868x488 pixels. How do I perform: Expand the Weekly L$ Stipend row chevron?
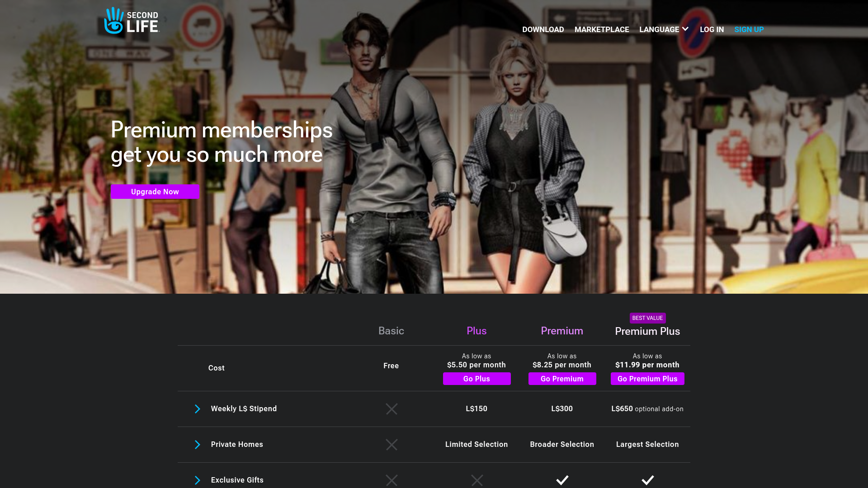click(x=197, y=409)
